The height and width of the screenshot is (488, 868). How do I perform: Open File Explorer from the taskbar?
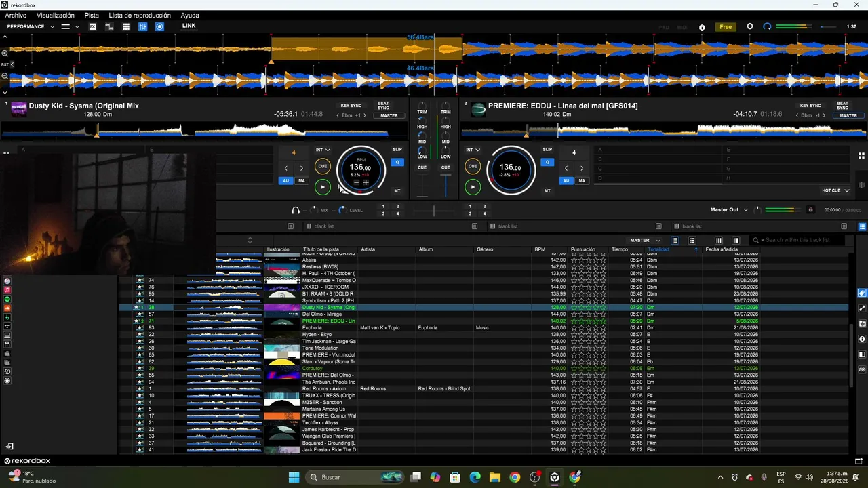pos(495,477)
